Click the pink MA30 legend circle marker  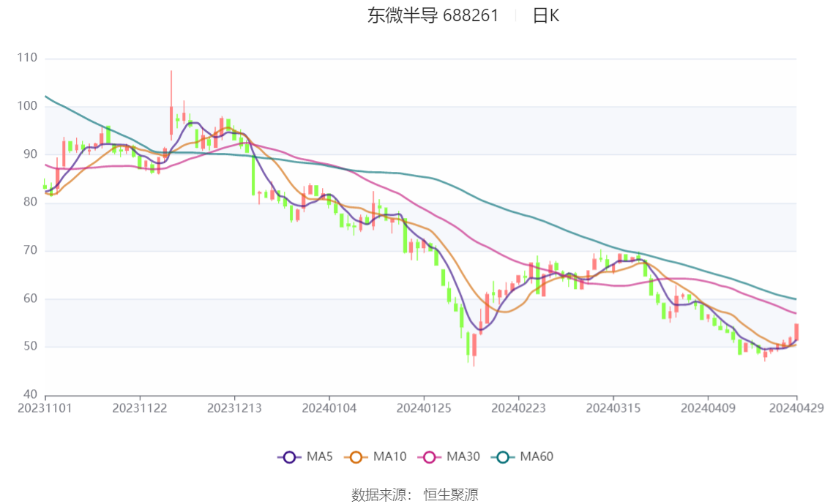(x=430, y=457)
